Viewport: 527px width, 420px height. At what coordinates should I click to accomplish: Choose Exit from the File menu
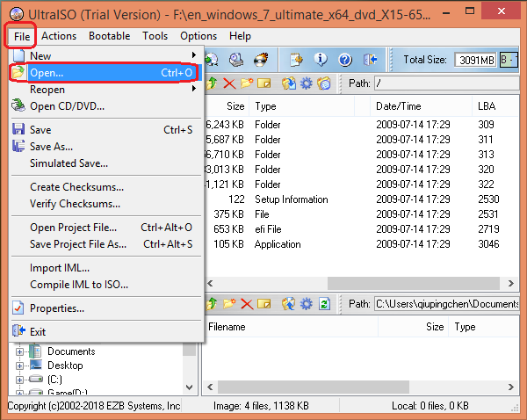click(x=106, y=332)
